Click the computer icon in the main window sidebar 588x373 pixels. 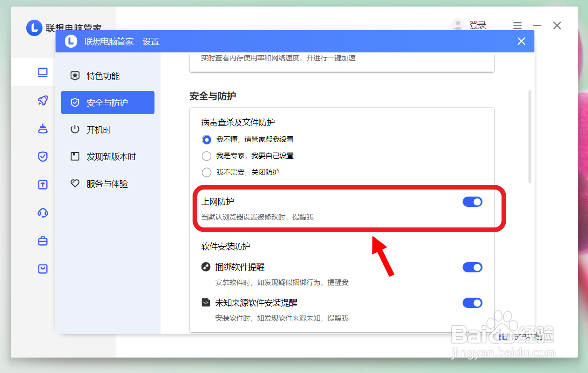[x=43, y=72]
